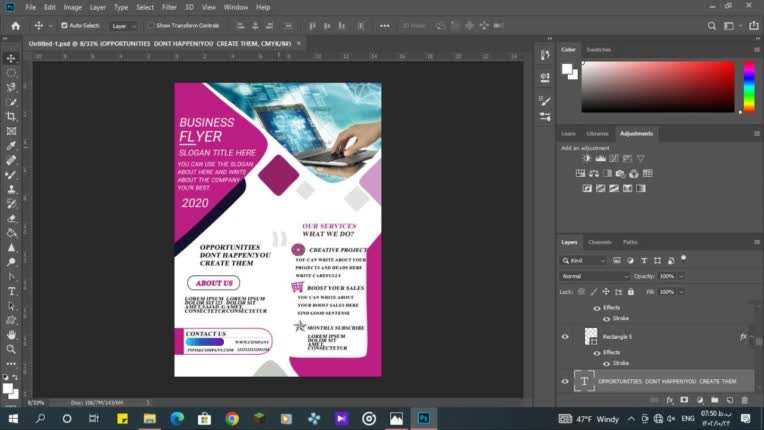Open the search icon in options bar
764x430 pixels.
(x=712, y=26)
